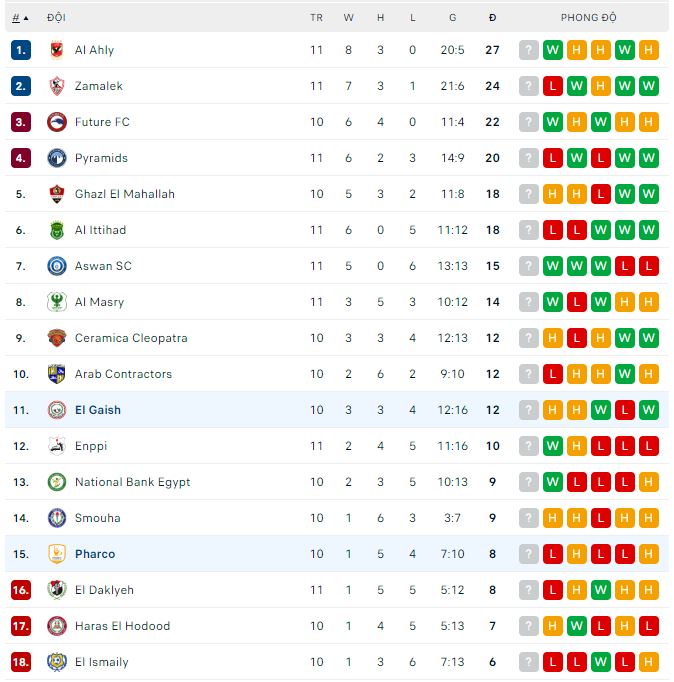Screen dimensions: 674x682
Task: Sort table by the # position column
Action: (17, 17)
